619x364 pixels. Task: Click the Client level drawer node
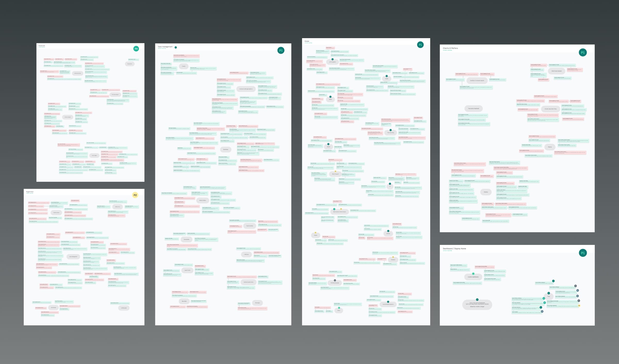click(556, 71)
